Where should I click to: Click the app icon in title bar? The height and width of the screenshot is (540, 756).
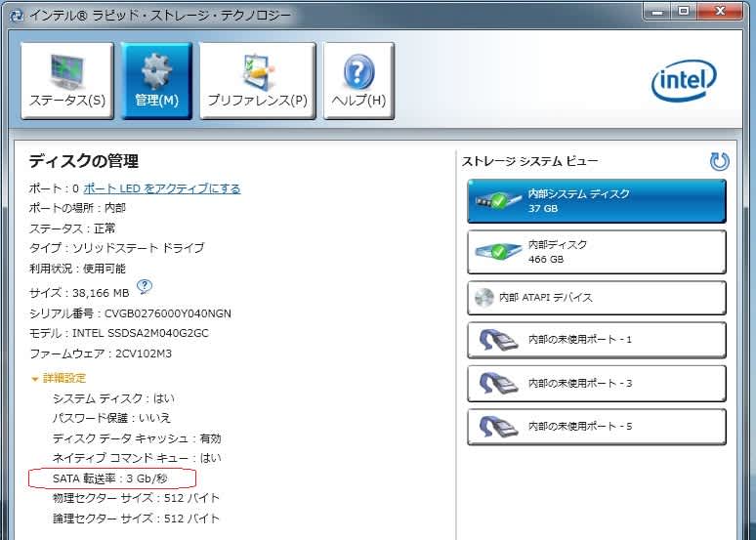[17, 16]
